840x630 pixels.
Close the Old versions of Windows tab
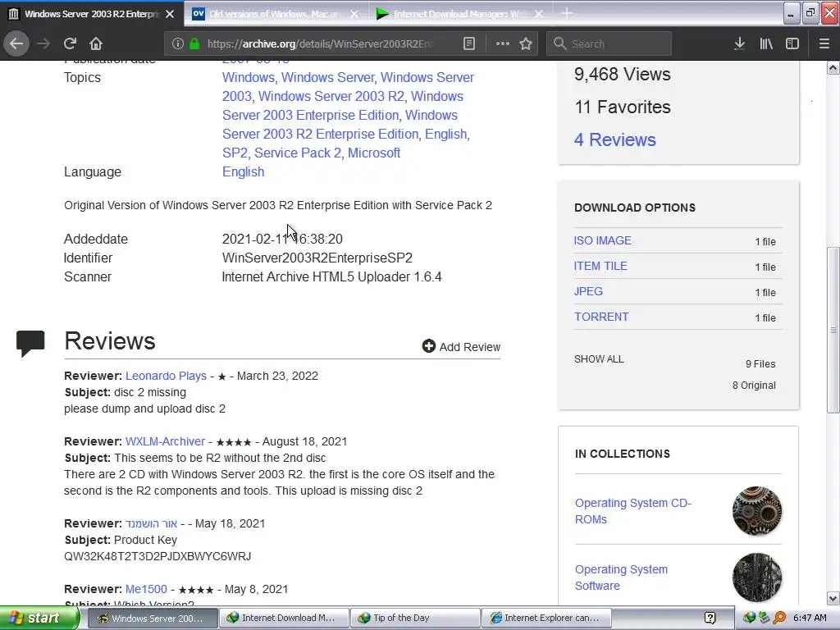[x=354, y=14]
